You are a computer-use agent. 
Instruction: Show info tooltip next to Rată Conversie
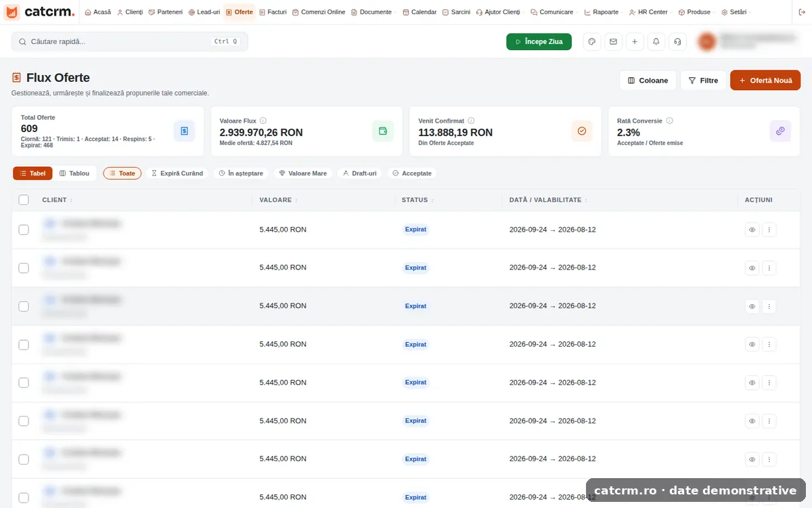[669, 121]
